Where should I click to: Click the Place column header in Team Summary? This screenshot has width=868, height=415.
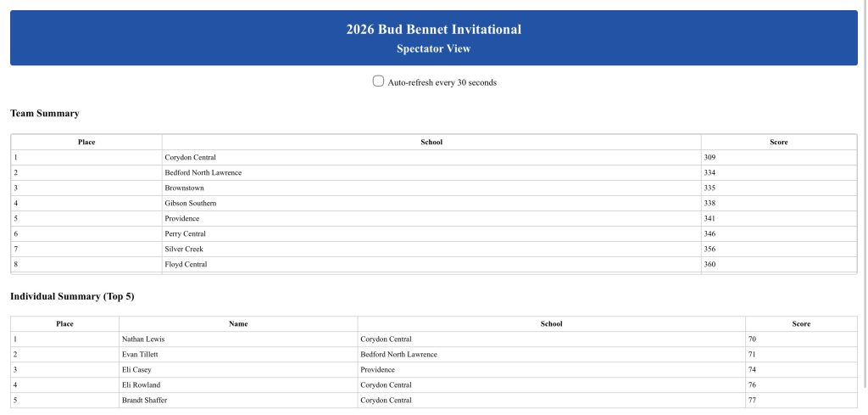86,143
